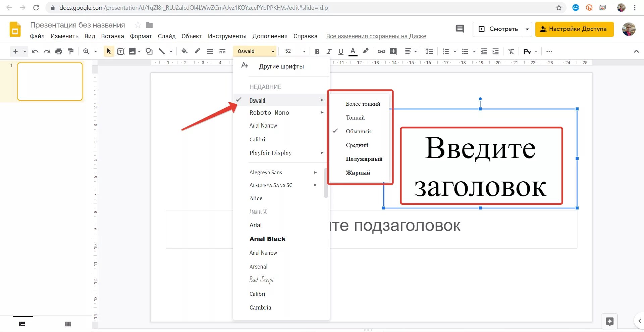Screen dimensions: 644x332
Task: Pick the border color pencil
Action: 197,51
